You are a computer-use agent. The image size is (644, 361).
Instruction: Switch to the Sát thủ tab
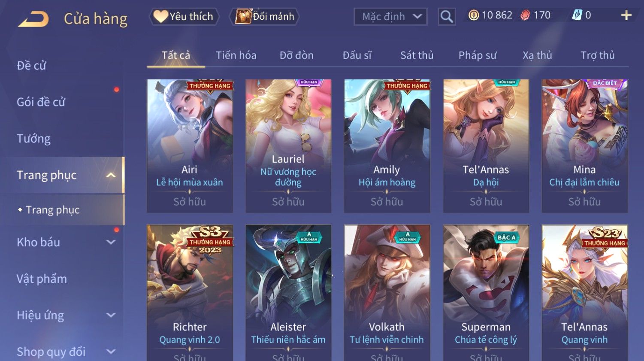417,55
